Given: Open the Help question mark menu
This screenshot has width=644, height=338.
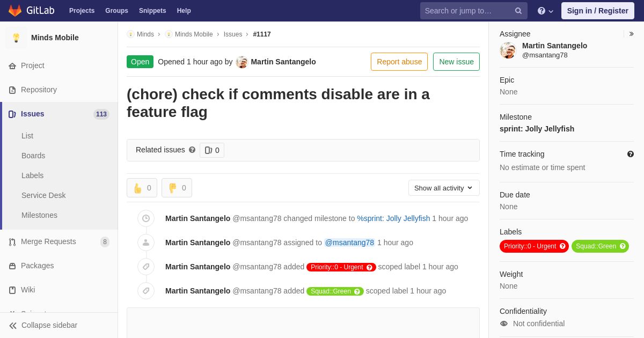Looking at the screenshot, I should coord(545,11).
